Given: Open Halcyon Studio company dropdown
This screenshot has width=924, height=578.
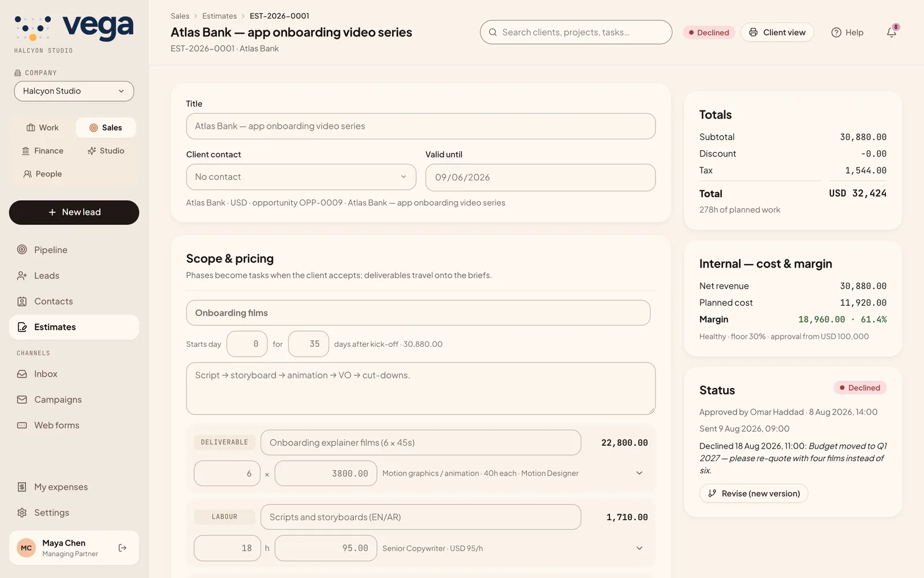Looking at the screenshot, I should [x=74, y=91].
